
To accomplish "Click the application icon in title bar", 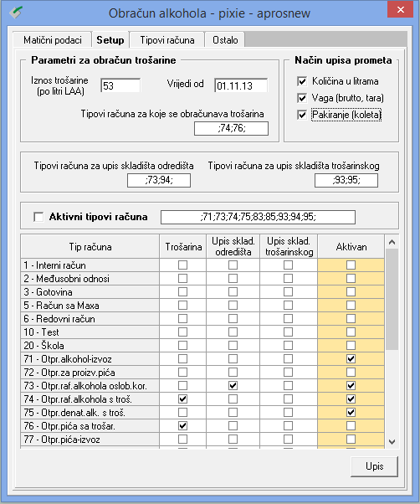I will point(16,13).
